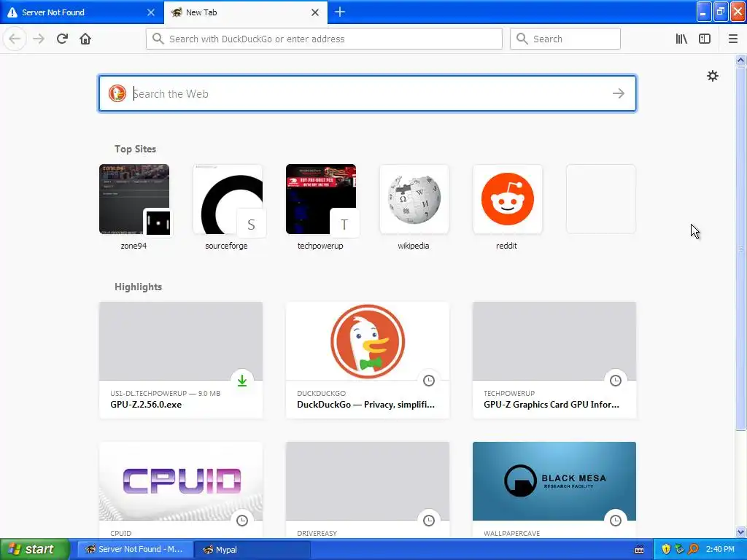Viewport: 747px width, 560px height.
Task: Open the Library bookmarks icon
Action: click(x=681, y=39)
